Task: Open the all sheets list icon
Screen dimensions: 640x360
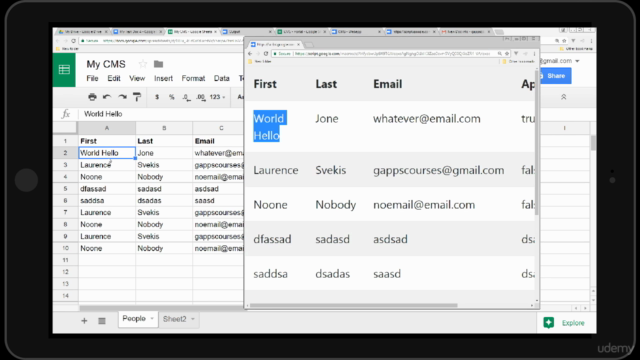Action: (x=102, y=321)
